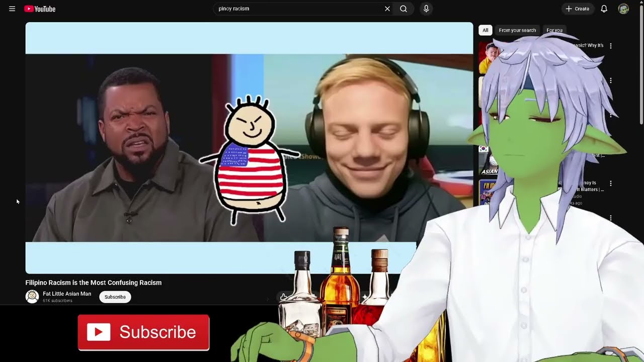Click the title 'Filipino Racism is the Most Confusing Racism'
The height and width of the screenshot is (362, 644).
click(x=94, y=283)
